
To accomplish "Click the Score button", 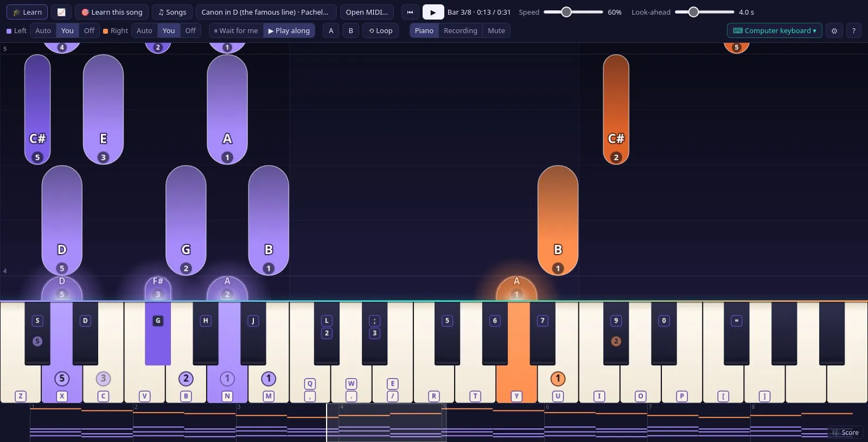I will click(846, 432).
